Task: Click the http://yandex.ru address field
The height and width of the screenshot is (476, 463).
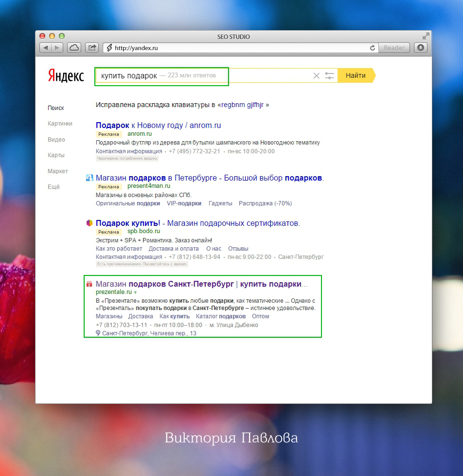Action: (241, 48)
